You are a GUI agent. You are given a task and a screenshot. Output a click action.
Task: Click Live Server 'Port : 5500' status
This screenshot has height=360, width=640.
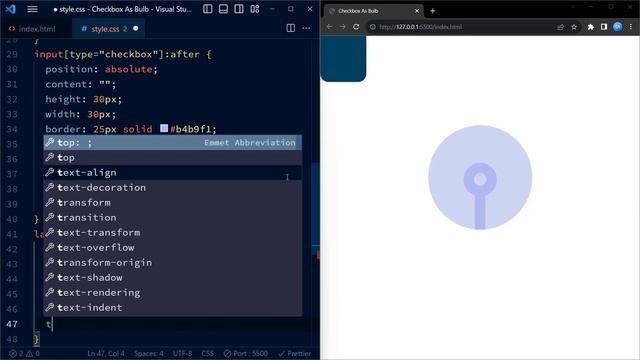point(246,353)
